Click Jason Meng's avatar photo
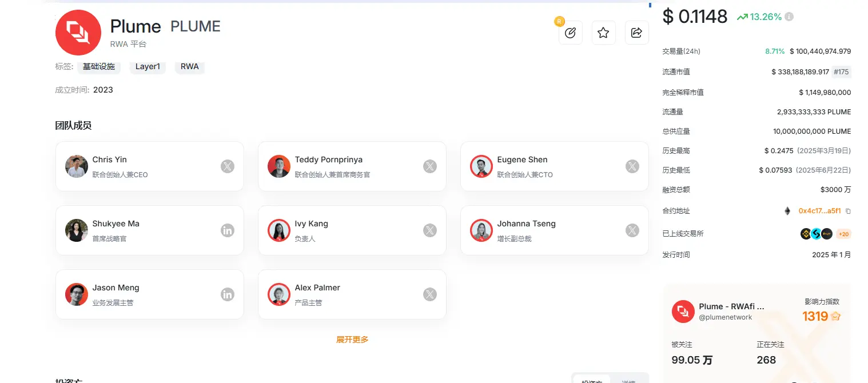The width and height of the screenshot is (868, 383). (77, 294)
